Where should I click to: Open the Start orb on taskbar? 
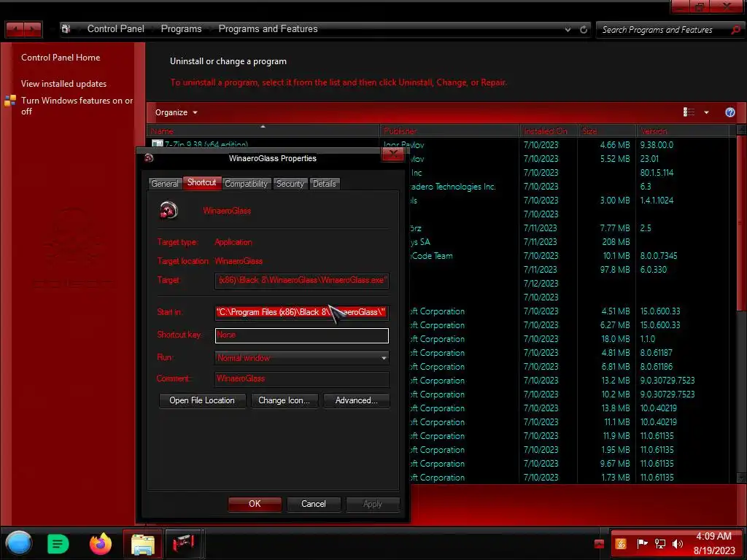click(x=19, y=542)
